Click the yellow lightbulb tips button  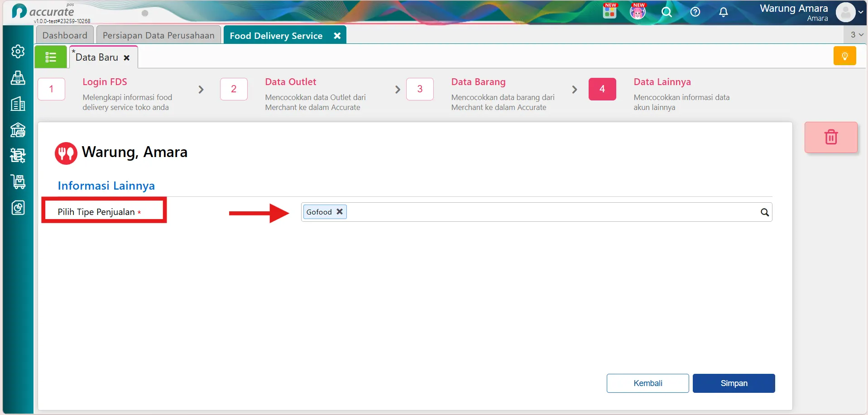point(844,56)
